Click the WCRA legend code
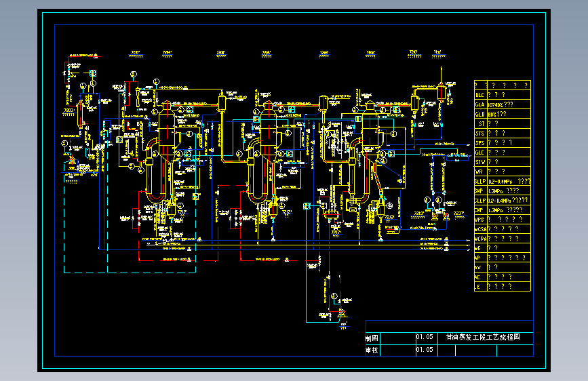 pos(481,239)
